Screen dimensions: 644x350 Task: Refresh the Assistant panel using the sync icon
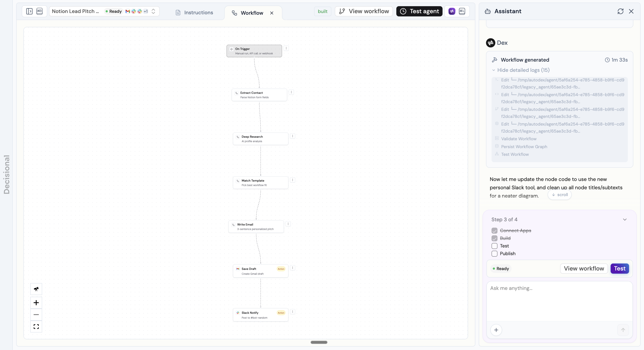click(621, 11)
